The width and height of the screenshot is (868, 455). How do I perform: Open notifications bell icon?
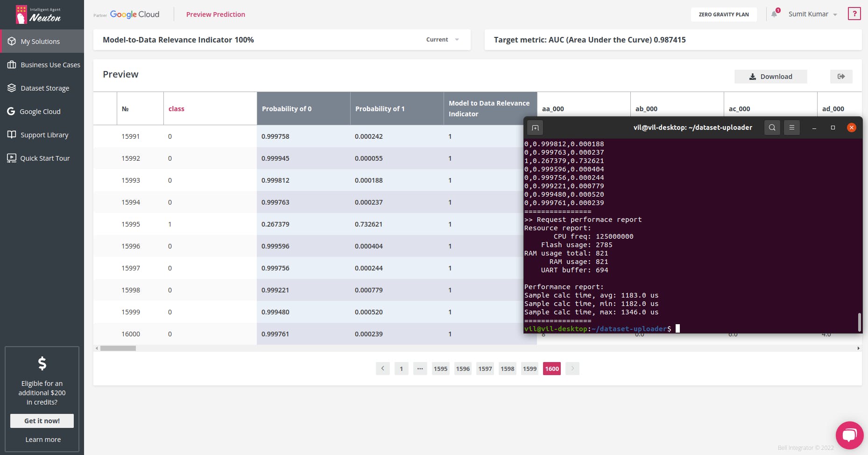774,14
